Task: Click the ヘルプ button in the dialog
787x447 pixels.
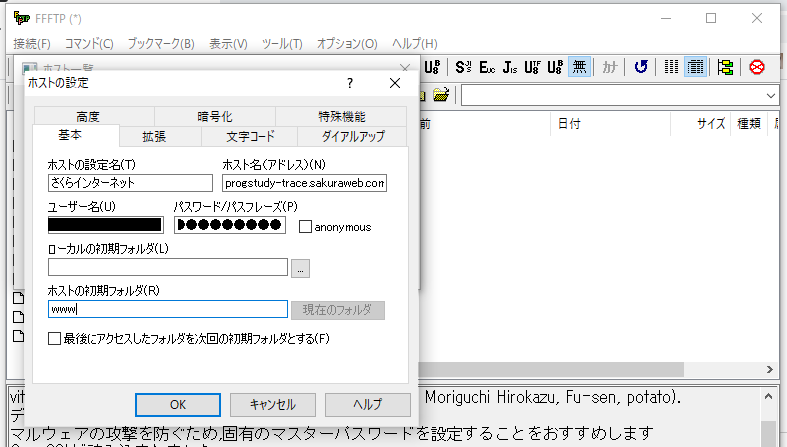Action: tap(367, 405)
